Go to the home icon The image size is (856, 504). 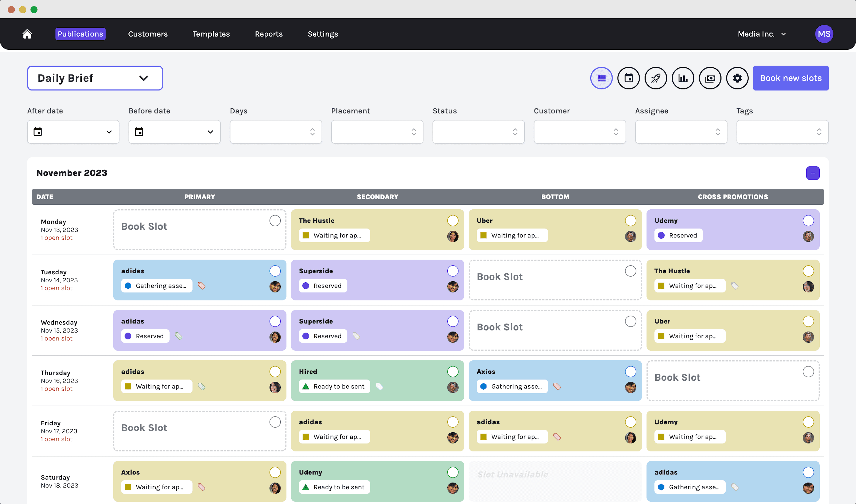click(x=27, y=34)
